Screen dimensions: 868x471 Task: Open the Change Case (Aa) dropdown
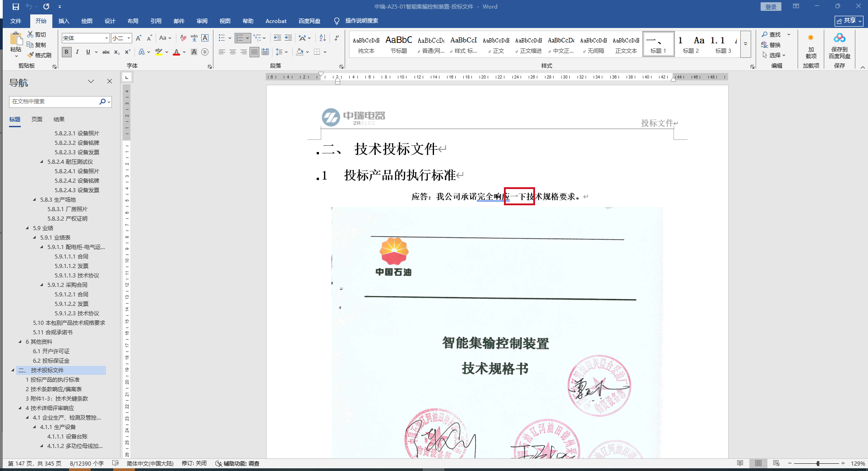click(x=165, y=38)
